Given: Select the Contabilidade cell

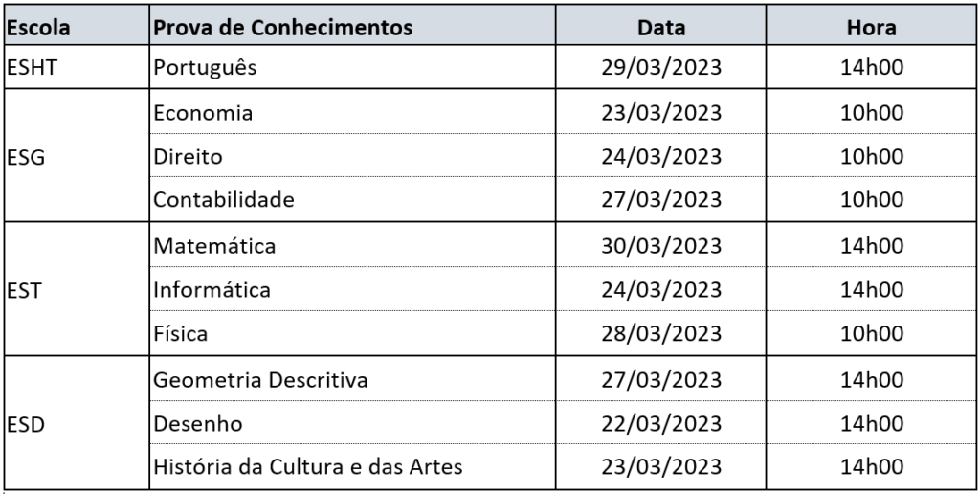Looking at the screenshot, I should [x=352, y=199].
